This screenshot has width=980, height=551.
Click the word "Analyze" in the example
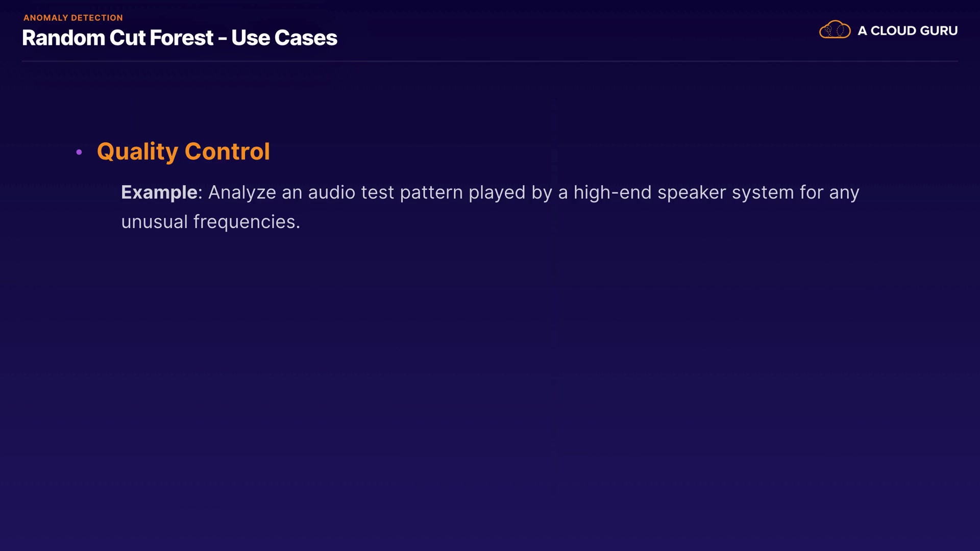[x=242, y=192]
